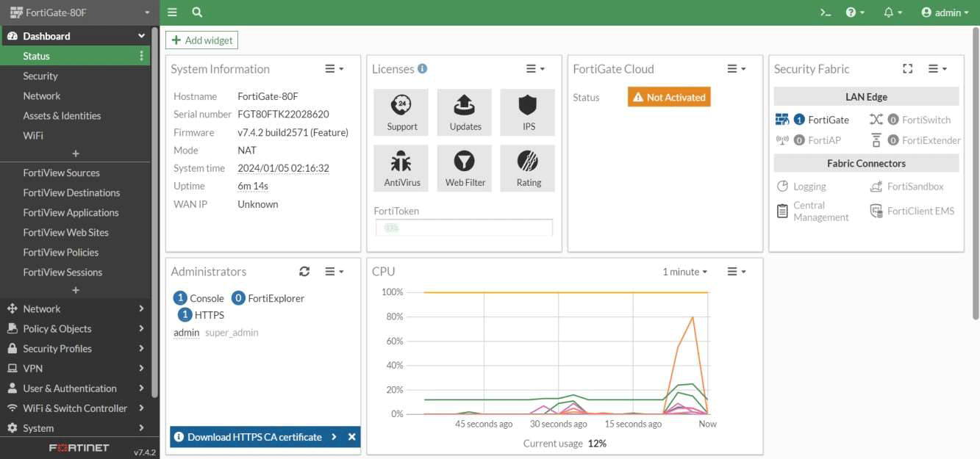Click the Updates license icon
This screenshot has height=459, width=980.
465,112
